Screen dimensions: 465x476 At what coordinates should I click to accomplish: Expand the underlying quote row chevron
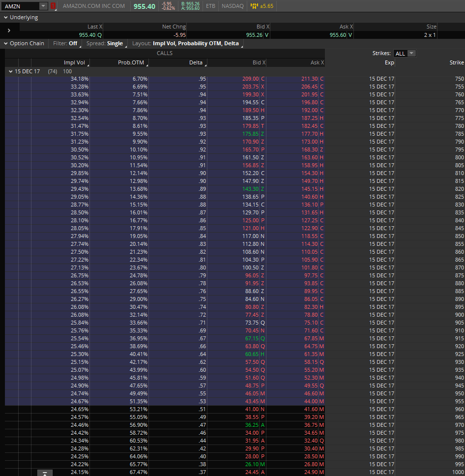(9, 30)
